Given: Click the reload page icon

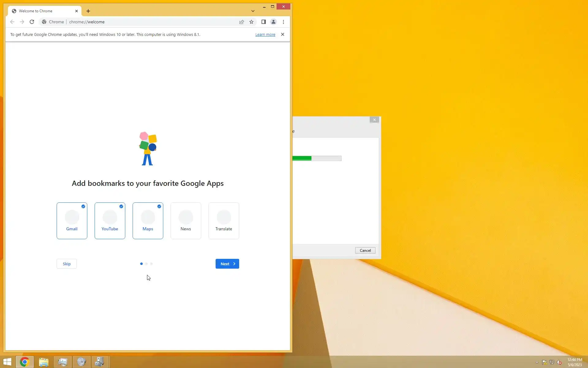Looking at the screenshot, I should click(32, 22).
